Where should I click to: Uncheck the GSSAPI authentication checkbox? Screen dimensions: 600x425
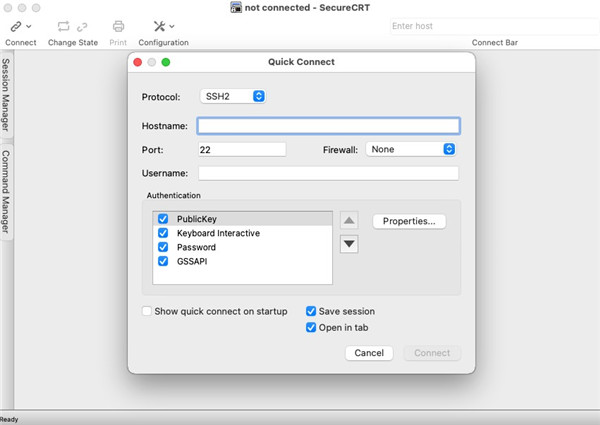163,261
